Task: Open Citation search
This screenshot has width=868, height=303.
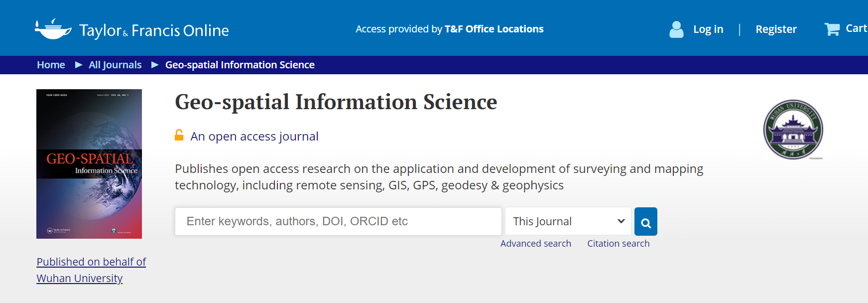Action: (618, 244)
